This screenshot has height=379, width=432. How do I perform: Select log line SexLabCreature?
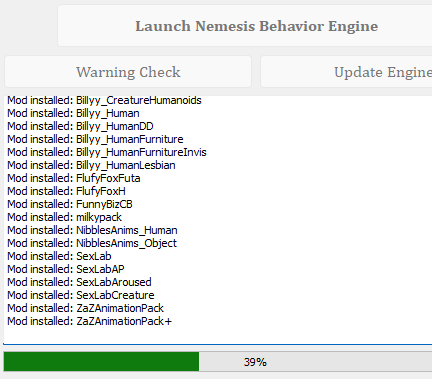81,295
